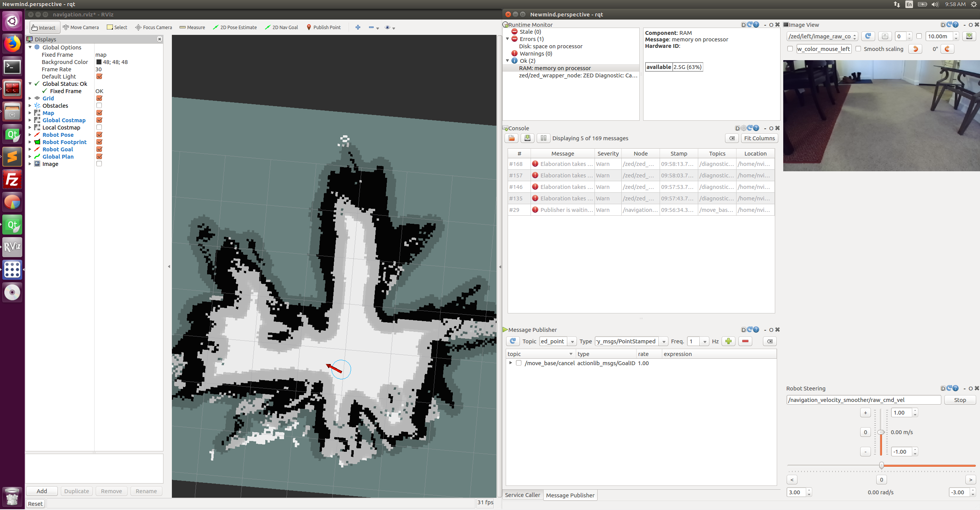Open Firefox from the Ubuntu dock
Viewport: 980px width, 510px height.
12,44
